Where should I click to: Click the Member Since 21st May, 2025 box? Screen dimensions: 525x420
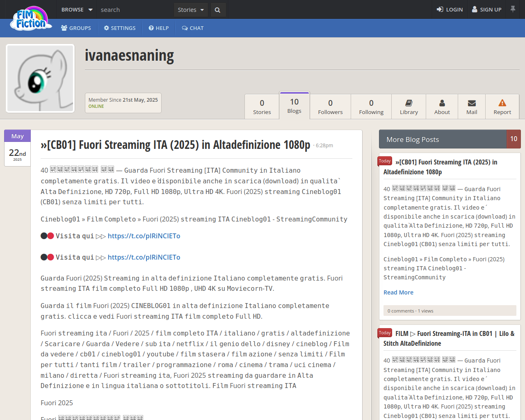pos(123,103)
